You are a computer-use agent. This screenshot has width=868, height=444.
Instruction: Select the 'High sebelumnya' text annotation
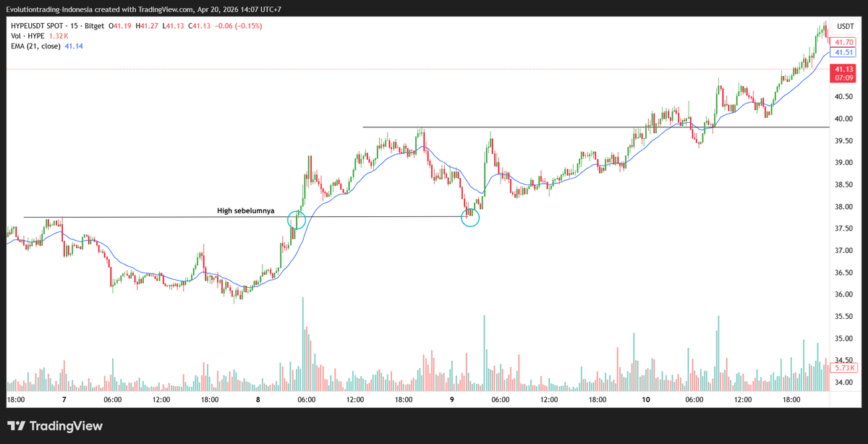click(246, 211)
